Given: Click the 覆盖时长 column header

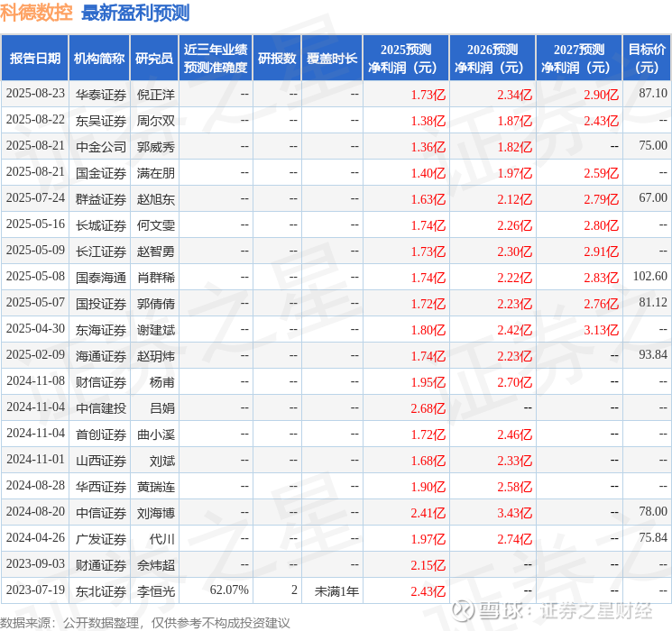Looking at the screenshot, I should tap(332, 59).
